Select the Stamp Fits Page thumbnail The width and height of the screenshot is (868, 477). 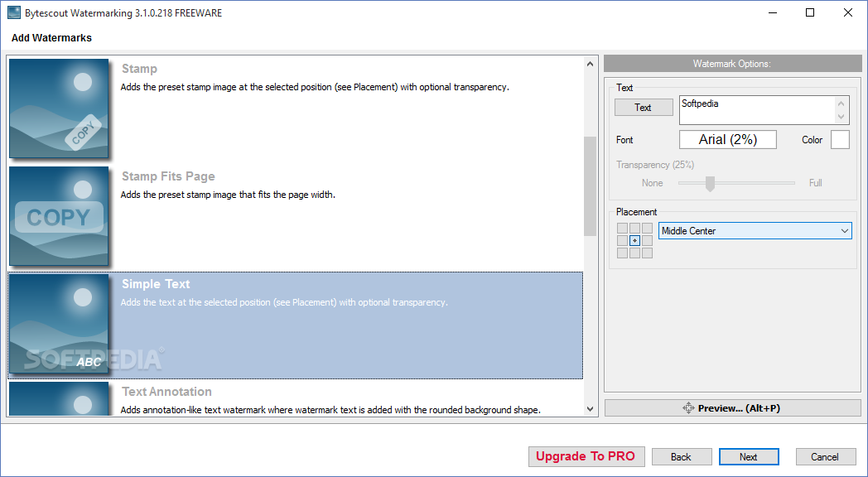click(x=59, y=216)
